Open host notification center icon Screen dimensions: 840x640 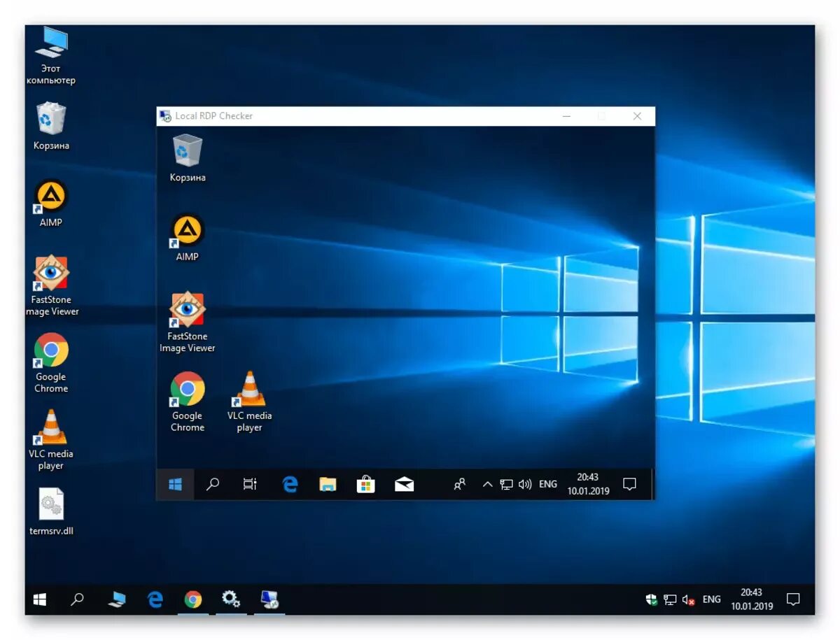click(793, 599)
